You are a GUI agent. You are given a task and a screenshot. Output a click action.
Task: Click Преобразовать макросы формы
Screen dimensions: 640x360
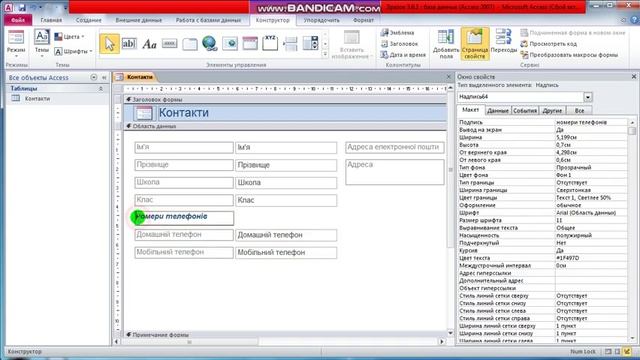[x=569, y=55]
